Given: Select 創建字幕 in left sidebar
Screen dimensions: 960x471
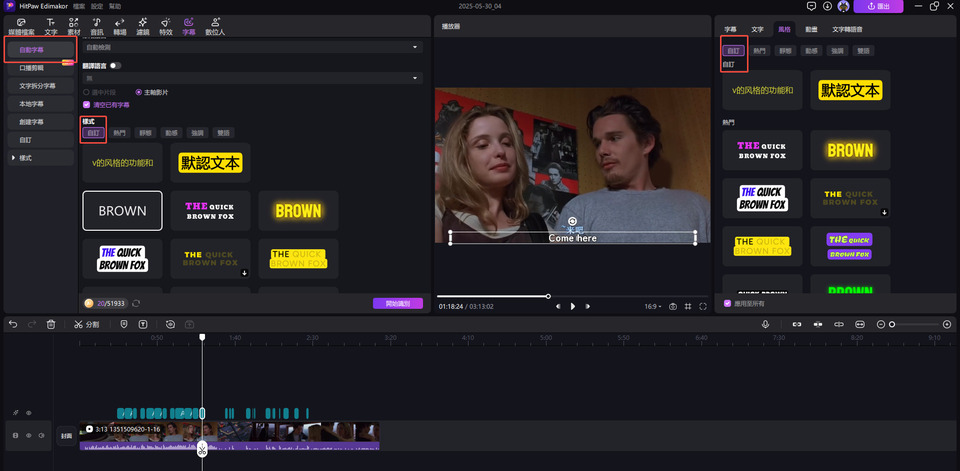Looking at the screenshot, I should pos(40,122).
